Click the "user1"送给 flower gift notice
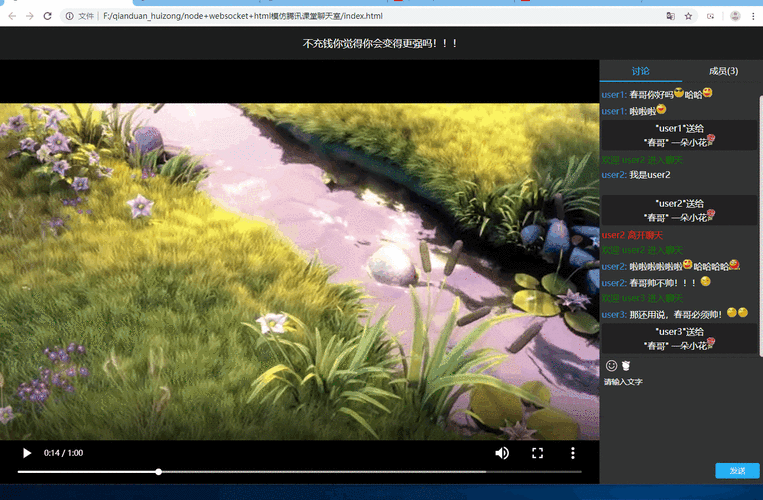This screenshot has height=500, width=763. coord(680,135)
